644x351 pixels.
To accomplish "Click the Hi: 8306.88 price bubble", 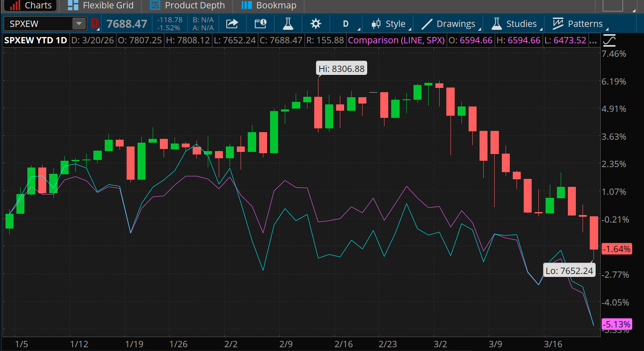I will click(342, 69).
